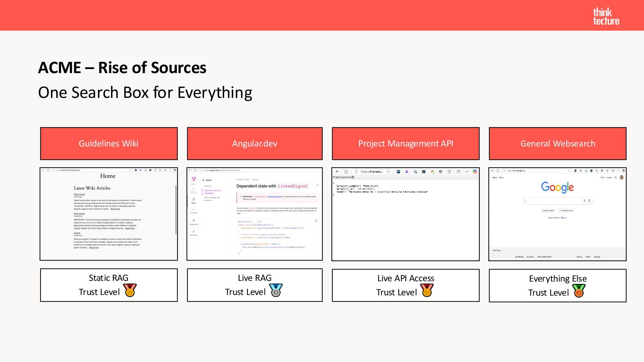Viewport: 644px width, 362px height.
Task: Click reload icon in Project API browser
Action: [346, 172]
